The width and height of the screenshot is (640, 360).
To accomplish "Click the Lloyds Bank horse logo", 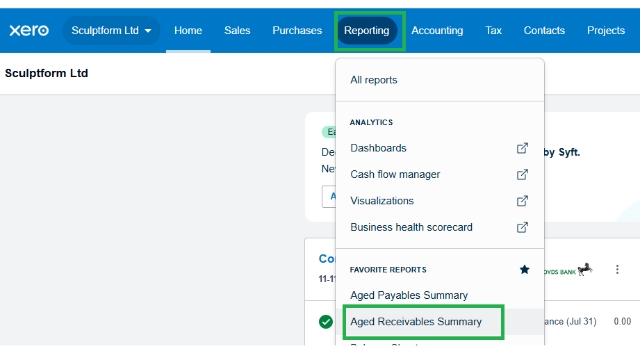I will 584,269.
